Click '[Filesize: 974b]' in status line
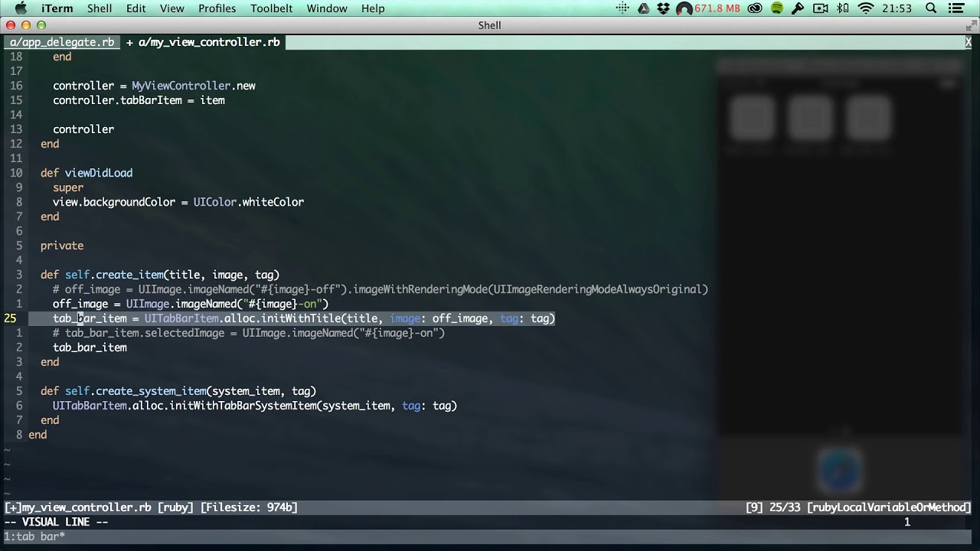This screenshot has height=551, width=980. pos(249,507)
